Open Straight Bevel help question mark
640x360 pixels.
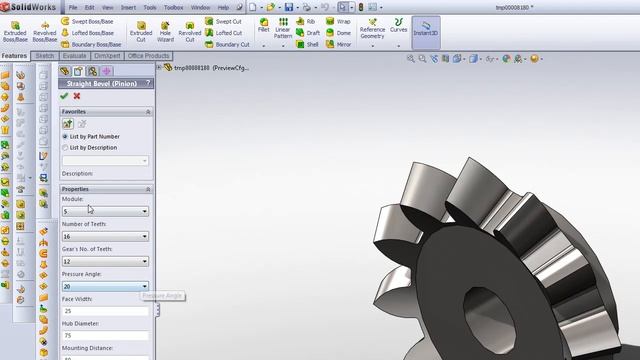(148, 83)
